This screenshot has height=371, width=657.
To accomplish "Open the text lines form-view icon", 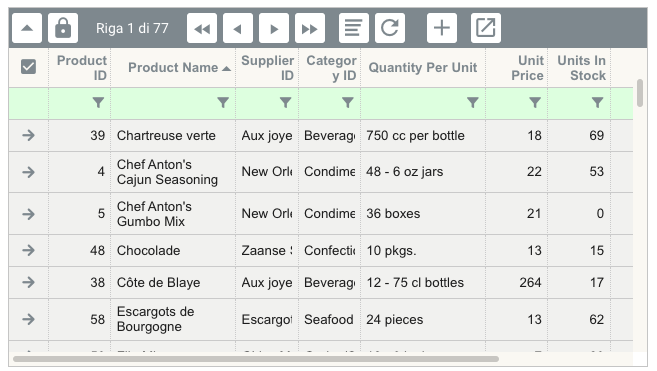I will tap(354, 28).
